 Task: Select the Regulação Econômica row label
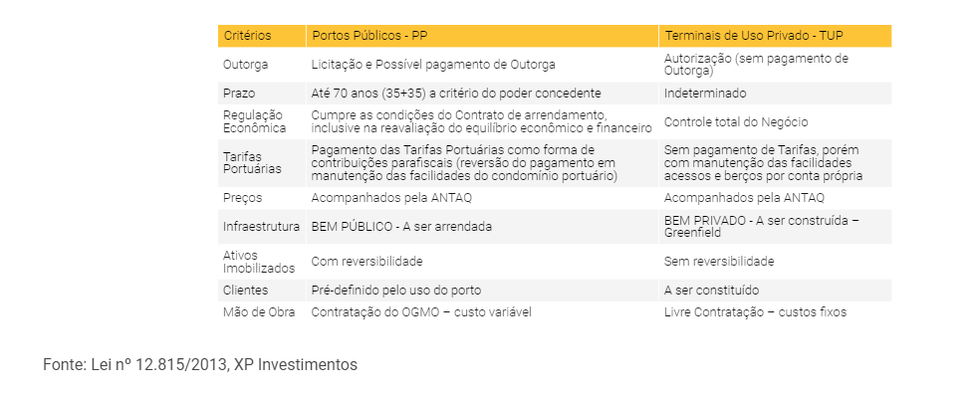(x=254, y=121)
